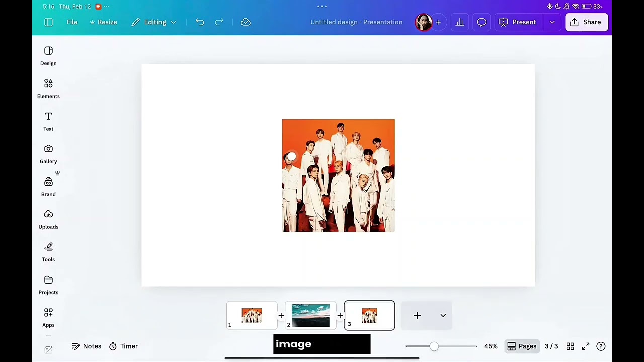Toggle the side panel menu icon
The height and width of the screenshot is (362, 644).
(48, 22)
